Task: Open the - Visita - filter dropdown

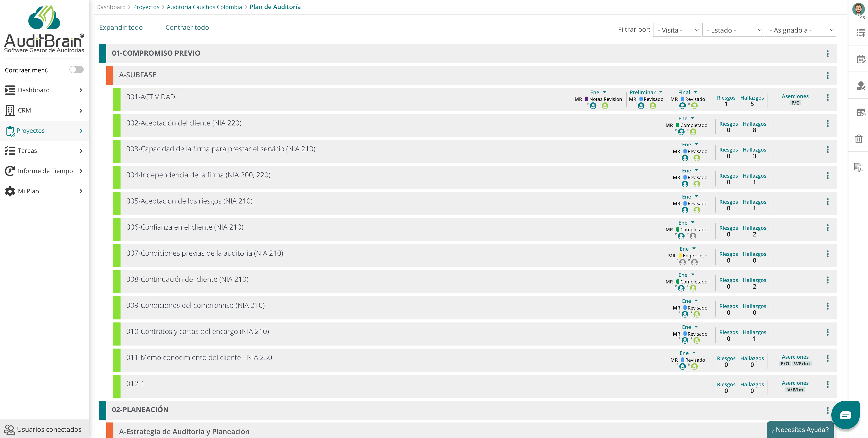Action: [677, 30]
